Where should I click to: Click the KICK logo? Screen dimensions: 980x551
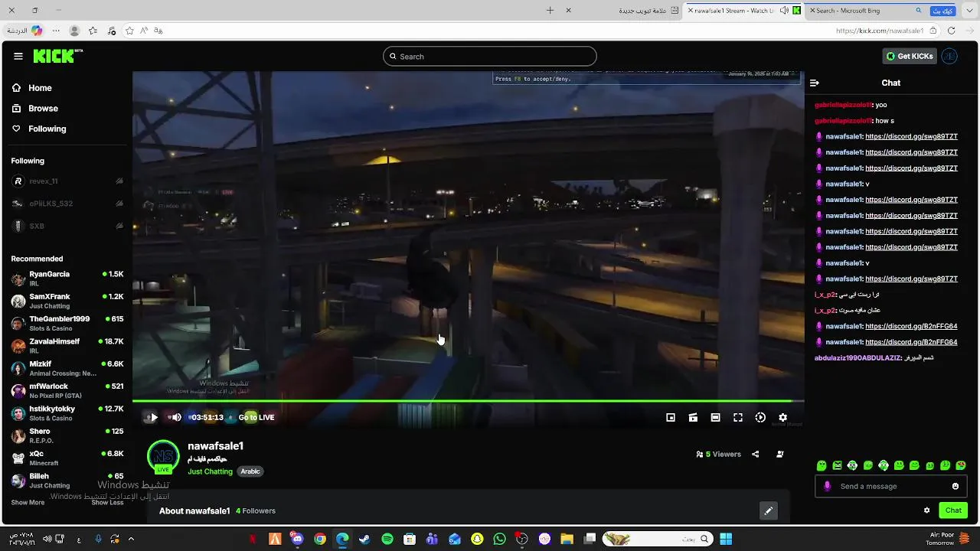pos(56,56)
